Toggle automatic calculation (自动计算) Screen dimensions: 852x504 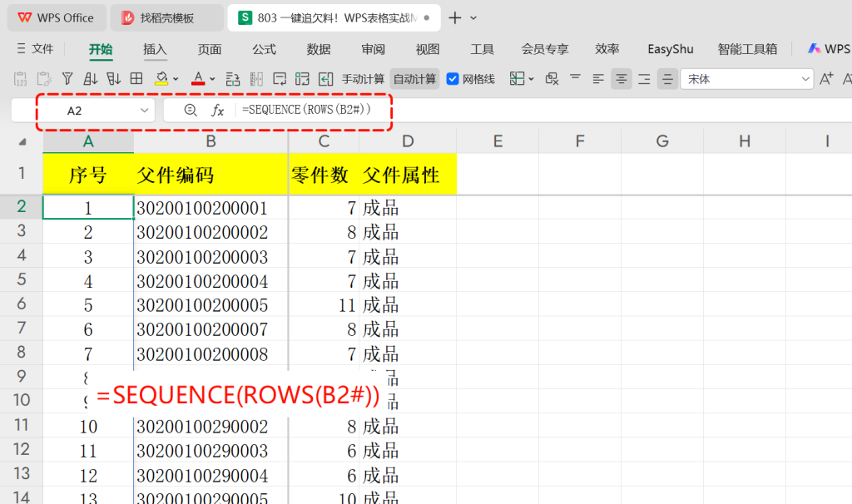click(414, 79)
